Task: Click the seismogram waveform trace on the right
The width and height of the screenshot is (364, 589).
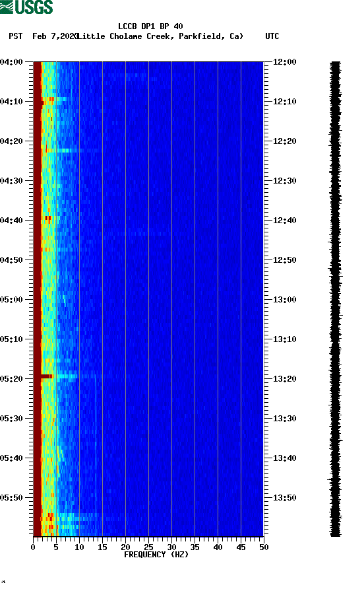Action: pyautogui.click(x=336, y=299)
